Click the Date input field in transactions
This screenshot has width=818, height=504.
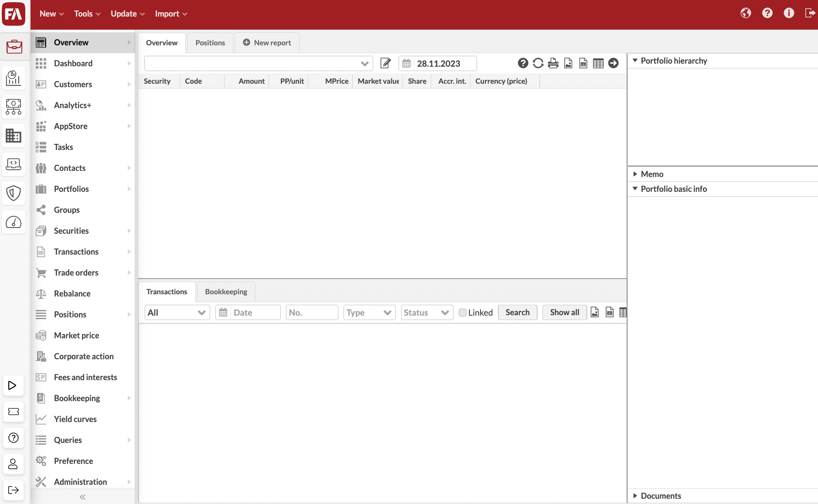pyautogui.click(x=248, y=313)
